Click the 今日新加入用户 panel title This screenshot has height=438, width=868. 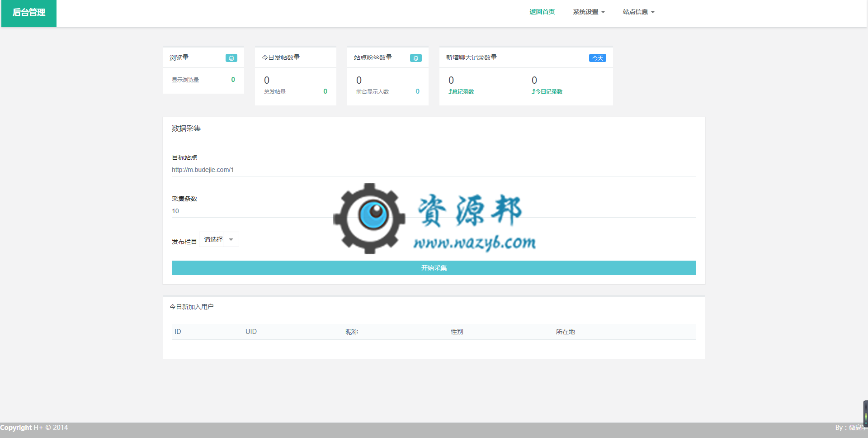tap(192, 307)
